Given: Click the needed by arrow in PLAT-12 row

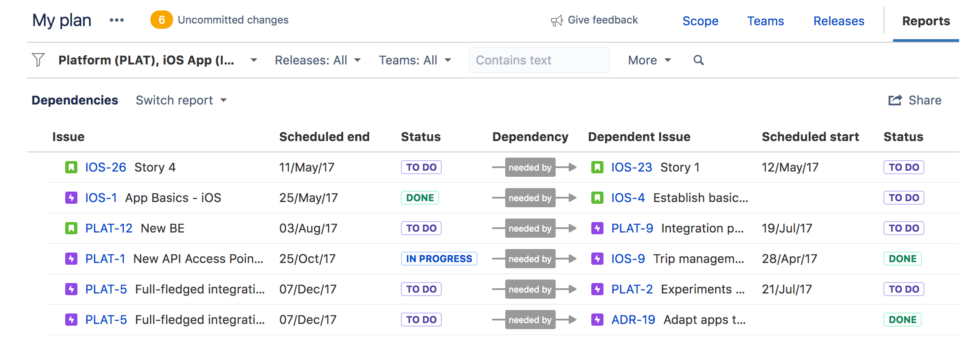Looking at the screenshot, I should click(534, 228).
